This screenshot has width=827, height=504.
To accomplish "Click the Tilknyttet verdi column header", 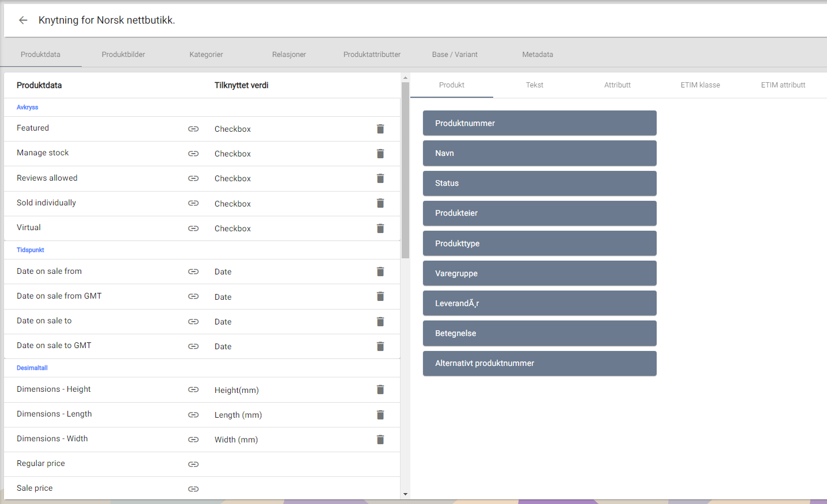I will point(242,85).
